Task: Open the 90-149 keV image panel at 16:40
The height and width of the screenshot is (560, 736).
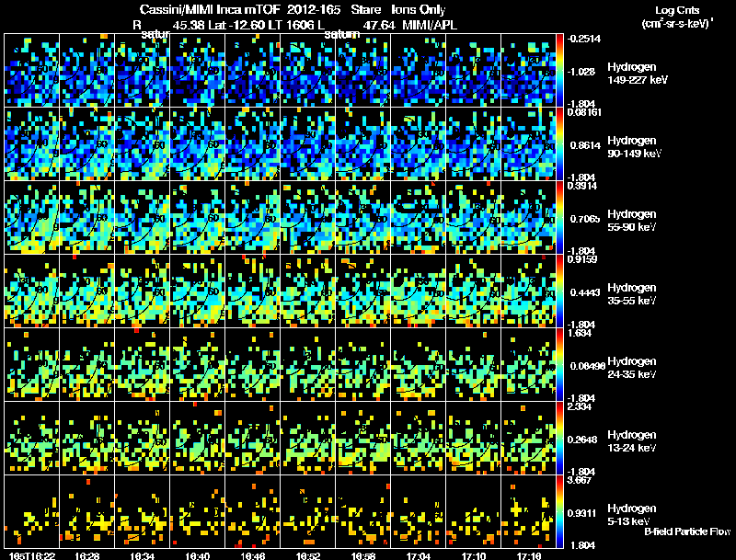Action: pyautogui.click(x=198, y=144)
